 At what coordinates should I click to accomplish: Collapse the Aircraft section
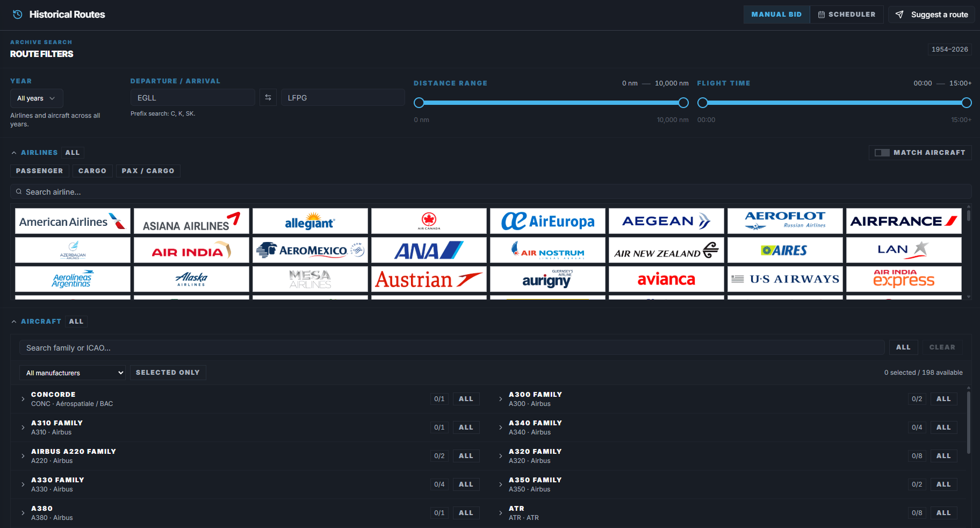[14, 322]
